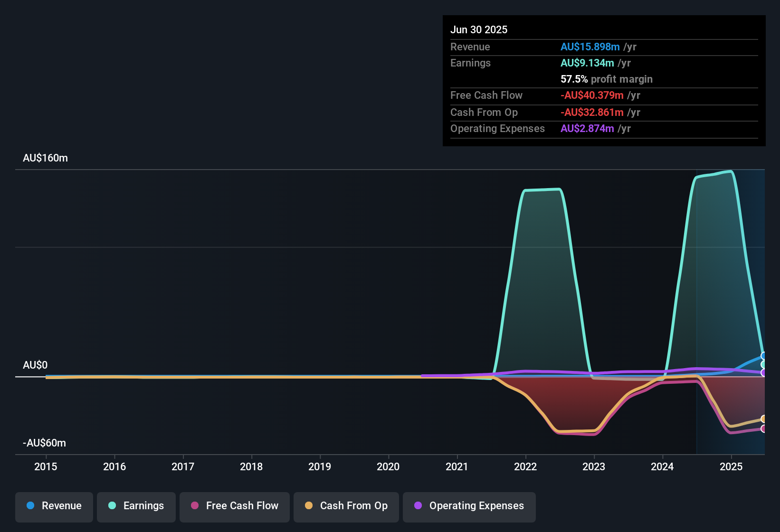The image size is (780, 532).
Task: Click the 2024 earnings peak on chart
Action: pyautogui.click(x=730, y=171)
